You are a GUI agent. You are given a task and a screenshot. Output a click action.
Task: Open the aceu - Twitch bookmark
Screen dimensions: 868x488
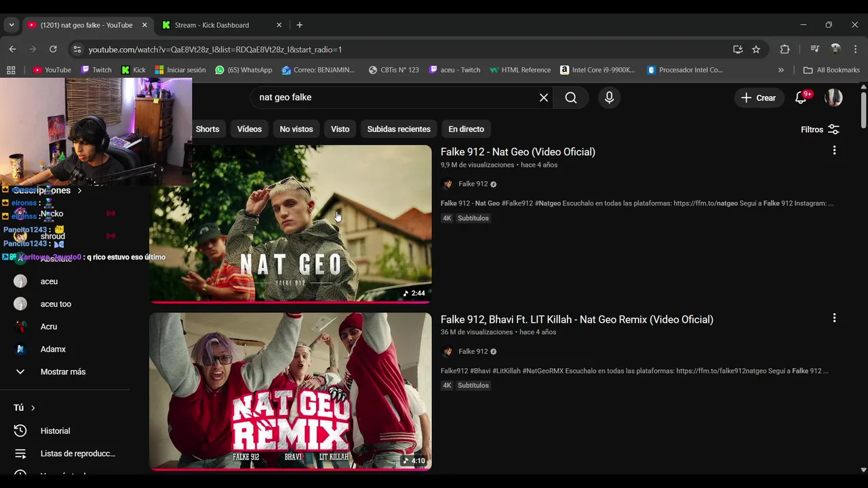(x=454, y=70)
